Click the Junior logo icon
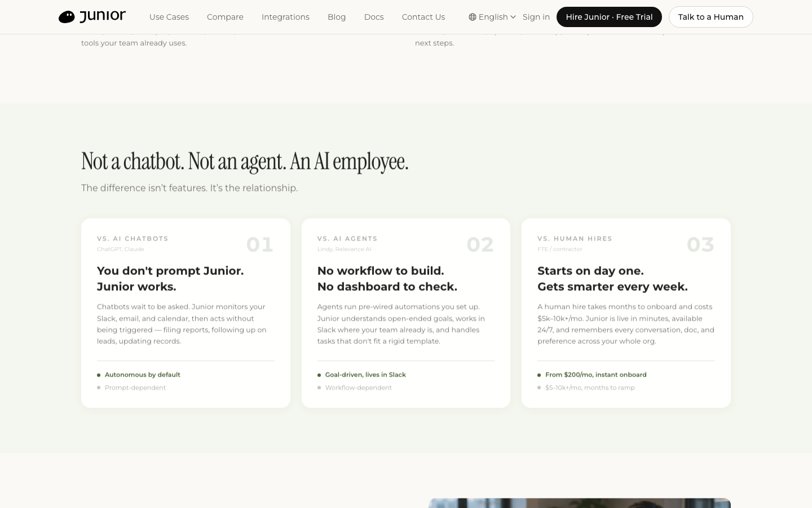The image size is (812, 508). click(67, 17)
